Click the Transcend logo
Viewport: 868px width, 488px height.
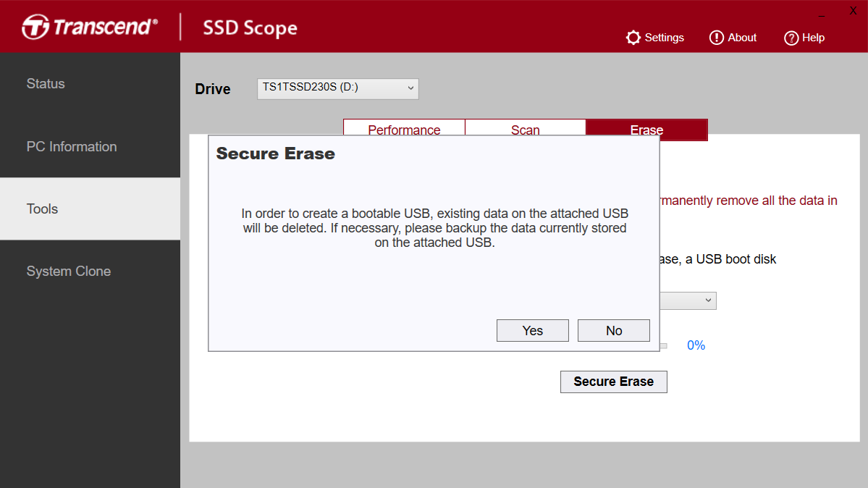90,27
